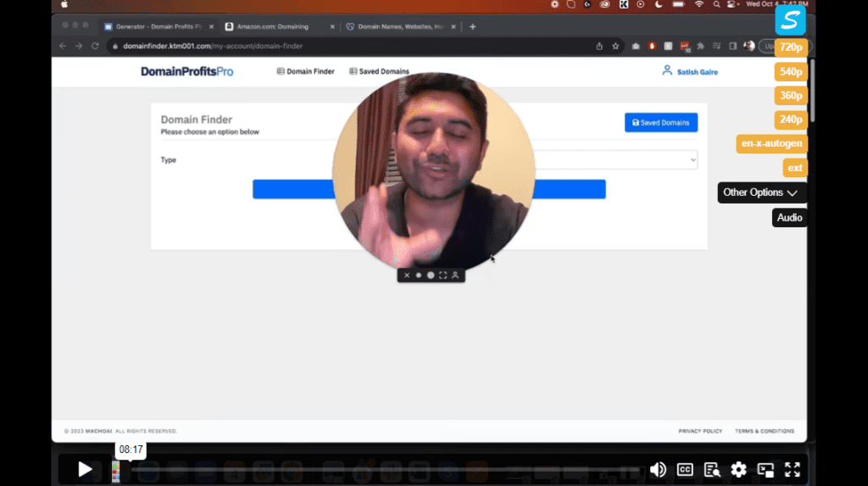
Task: Click browser back arrow
Action: tap(63, 46)
